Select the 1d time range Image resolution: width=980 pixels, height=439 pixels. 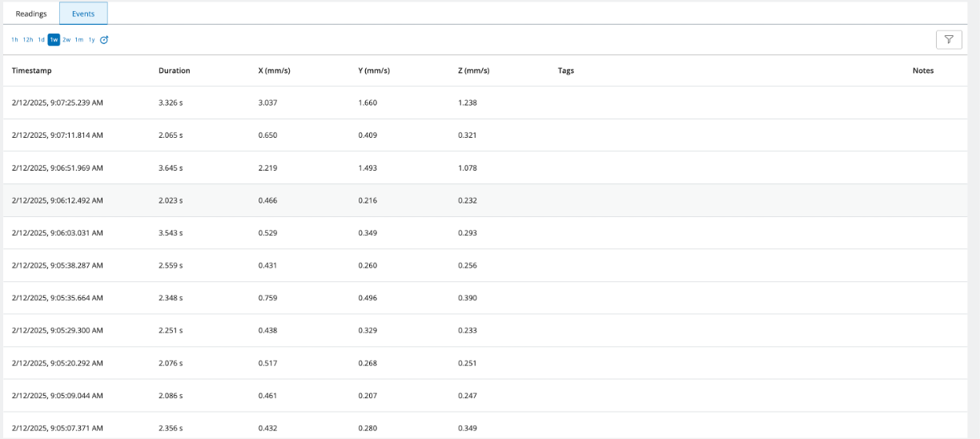42,39
